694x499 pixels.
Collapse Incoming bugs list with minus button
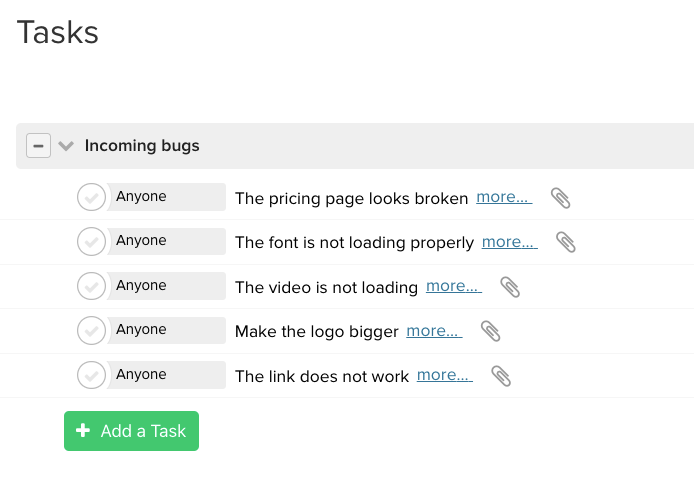(x=39, y=146)
